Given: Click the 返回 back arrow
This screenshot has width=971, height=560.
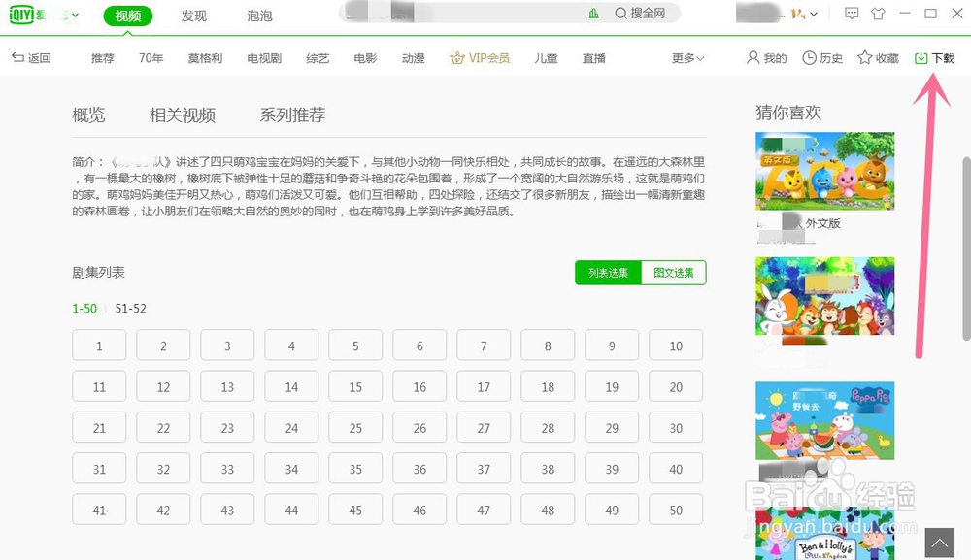Looking at the screenshot, I should click(29, 57).
